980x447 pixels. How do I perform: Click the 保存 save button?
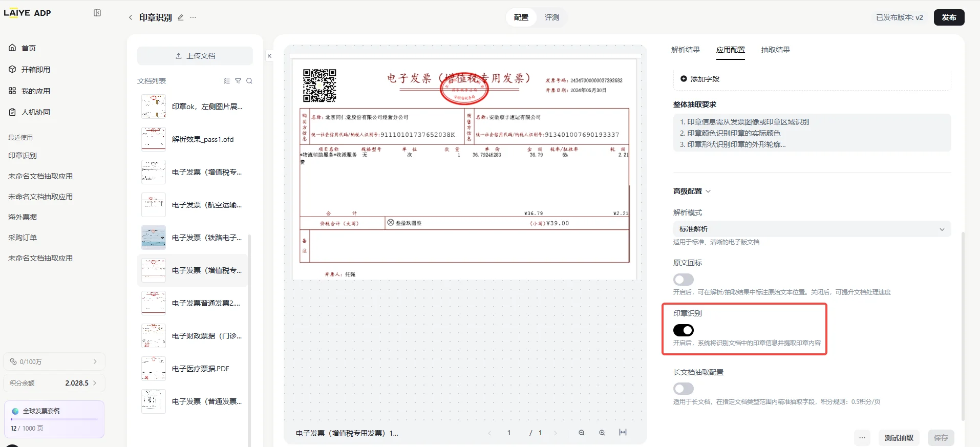coord(941,438)
